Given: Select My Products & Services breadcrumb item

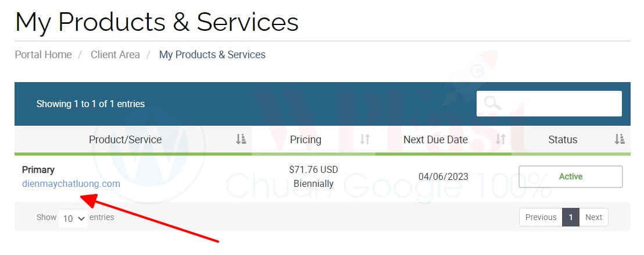Looking at the screenshot, I should point(212,55).
